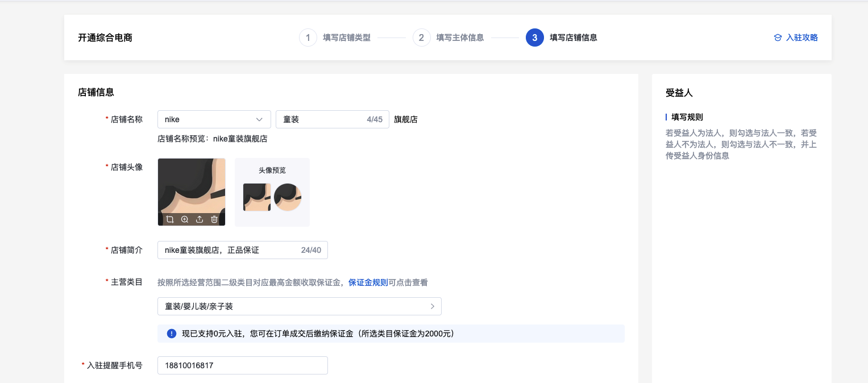Click the 店铺简介 description input

243,250
